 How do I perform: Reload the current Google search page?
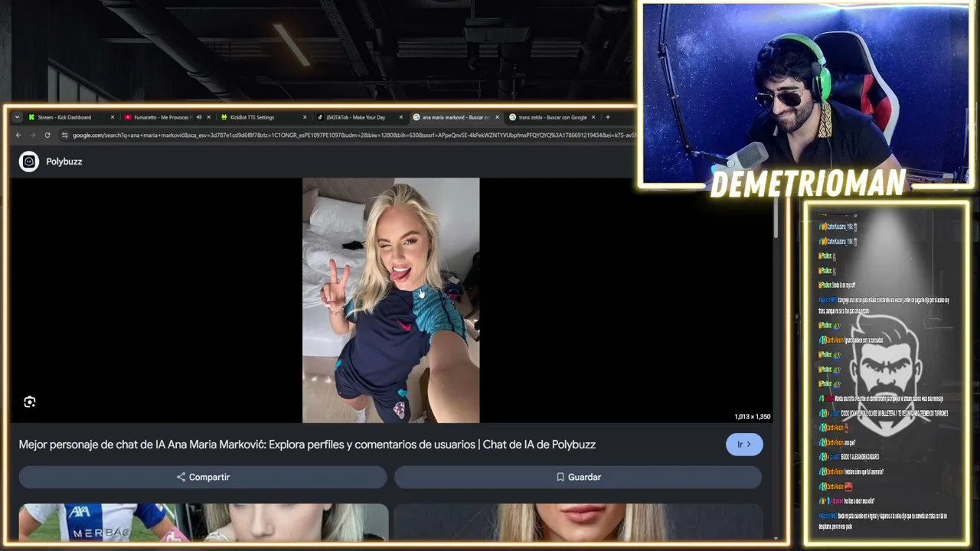coord(47,135)
